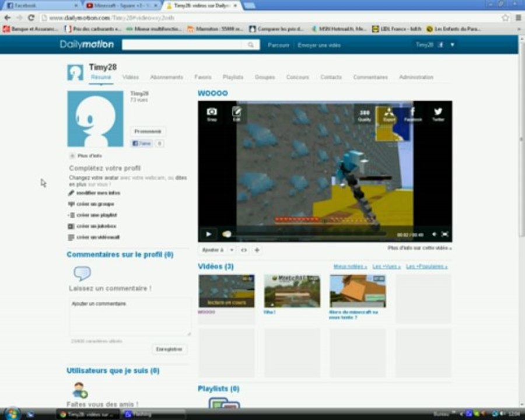Open the Ajouter à dropdown below the player
Screen dimensions: 525x420
[218, 250]
